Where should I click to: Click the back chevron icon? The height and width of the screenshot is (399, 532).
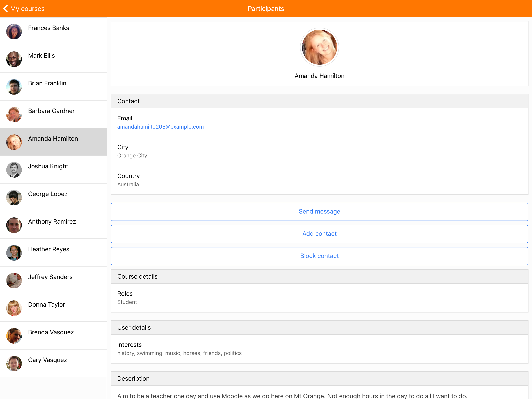click(x=5, y=9)
